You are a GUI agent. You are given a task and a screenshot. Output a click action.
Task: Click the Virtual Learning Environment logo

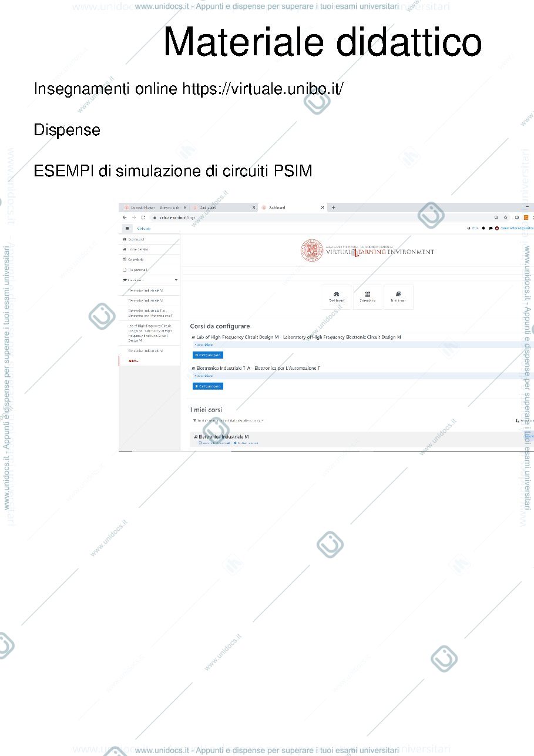pos(368,250)
